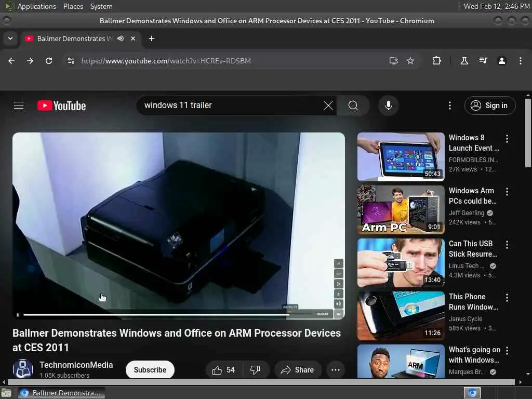
Task: Clear the search query with X
Action: [x=328, y=105]
